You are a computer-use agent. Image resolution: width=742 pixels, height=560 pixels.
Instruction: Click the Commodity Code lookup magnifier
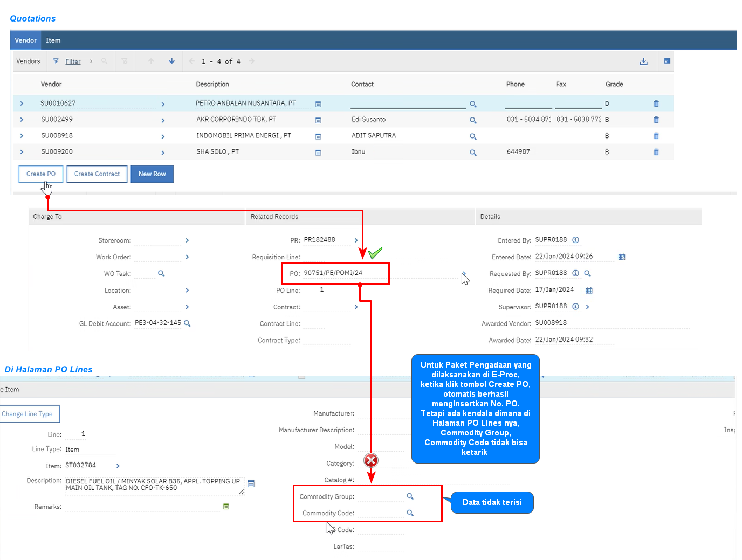point(410,513)
